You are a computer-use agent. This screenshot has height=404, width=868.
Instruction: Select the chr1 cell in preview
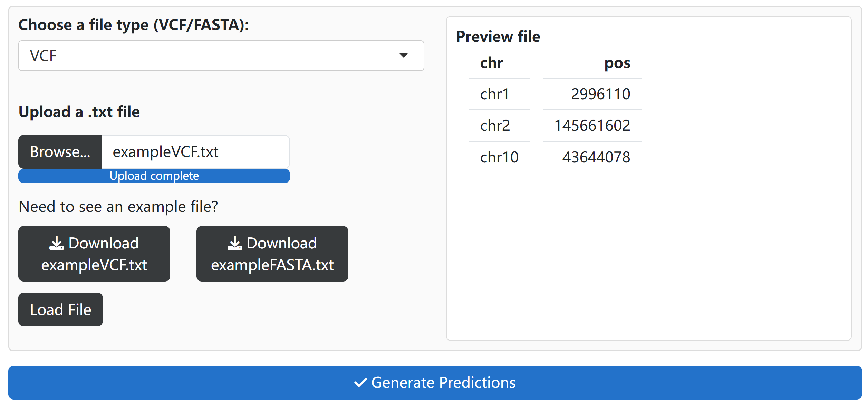coord(494,94)
